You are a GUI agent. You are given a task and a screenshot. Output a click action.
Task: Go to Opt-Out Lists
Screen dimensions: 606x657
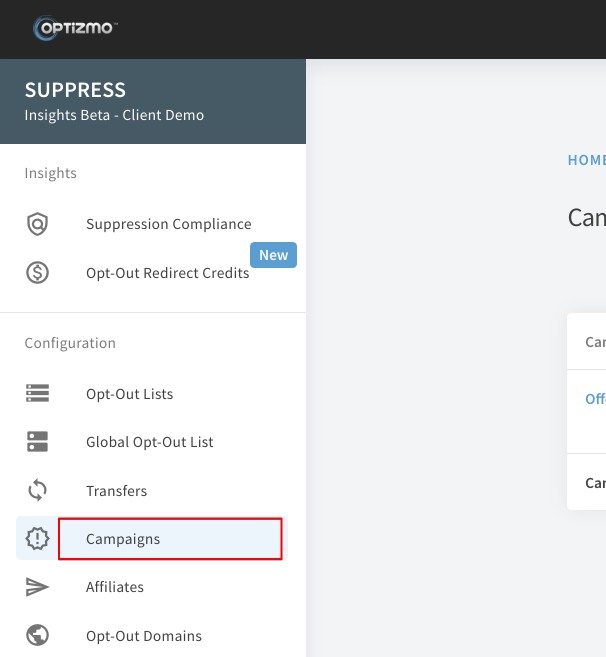pyautogui.click(x=129, y=394)
